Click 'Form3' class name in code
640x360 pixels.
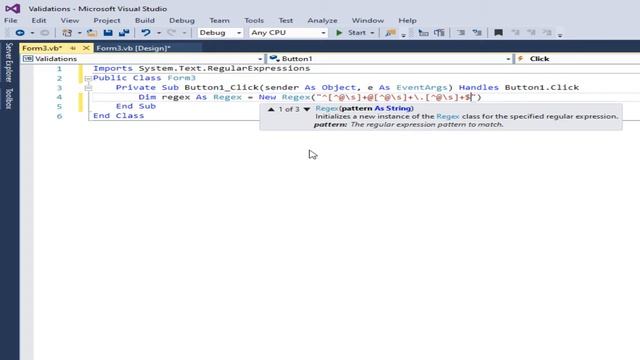pos(182,78)
